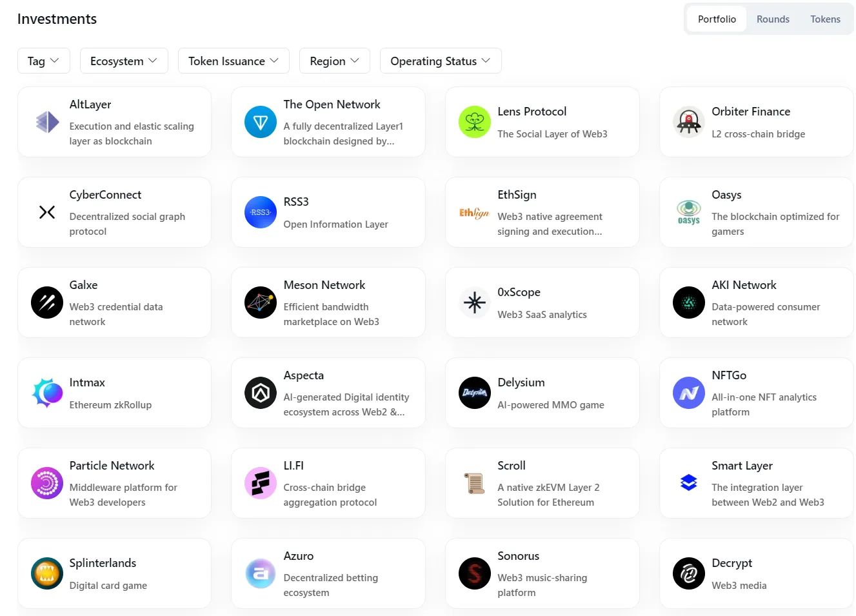Click the Smart Layer blue logo

[x=689, y=483]
